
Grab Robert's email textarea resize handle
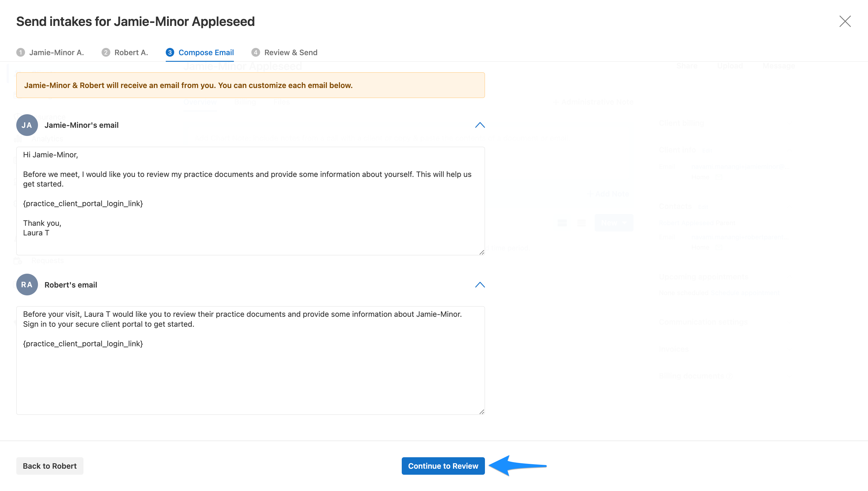coord(482,412)
